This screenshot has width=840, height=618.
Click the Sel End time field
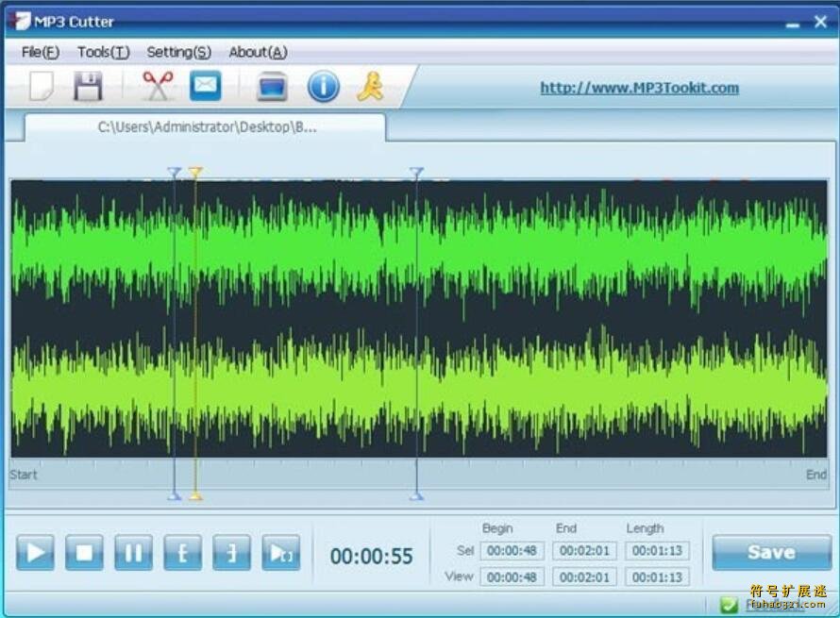584,550
